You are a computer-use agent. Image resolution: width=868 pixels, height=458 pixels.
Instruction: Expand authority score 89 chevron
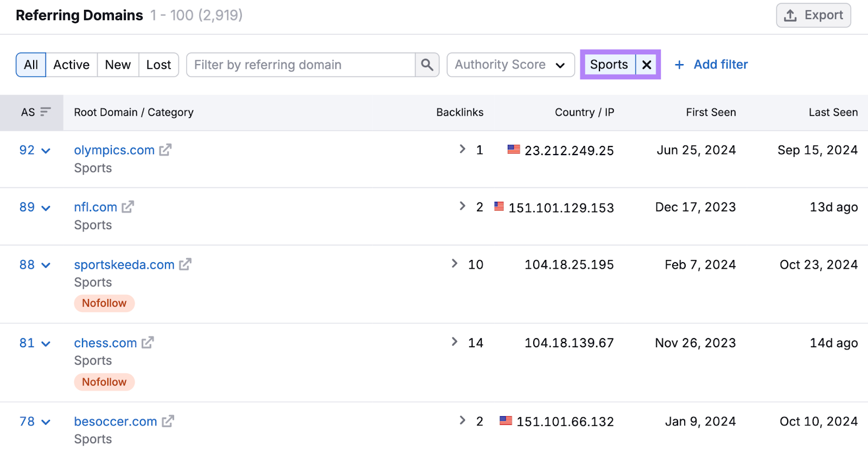click(x=46, y=208)
